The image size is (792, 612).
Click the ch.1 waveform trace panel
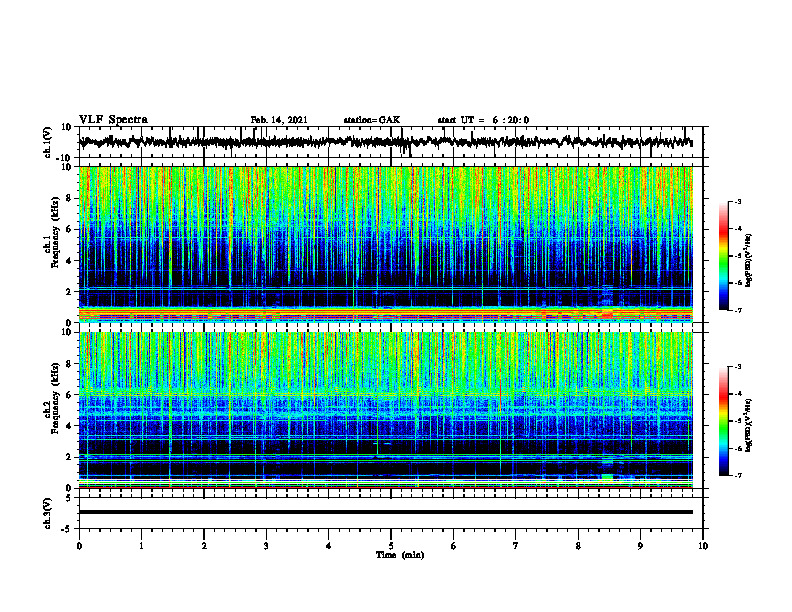(391, 142)
